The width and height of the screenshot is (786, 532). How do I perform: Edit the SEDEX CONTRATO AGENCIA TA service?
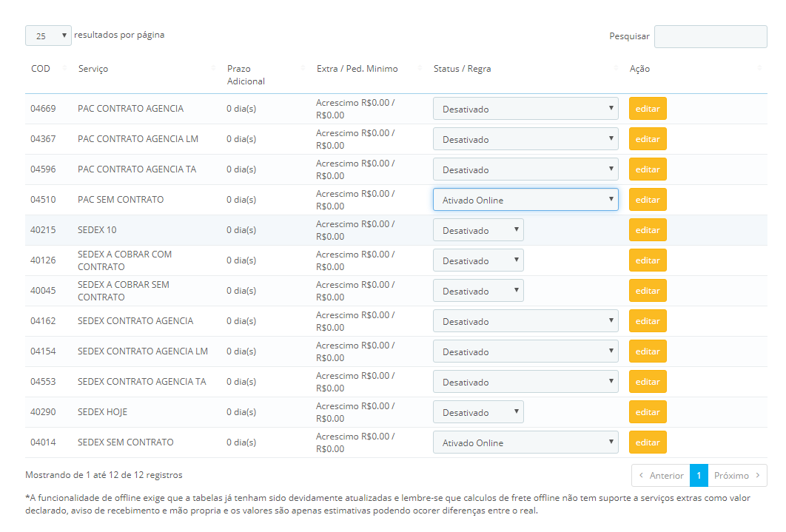point(648,382)
